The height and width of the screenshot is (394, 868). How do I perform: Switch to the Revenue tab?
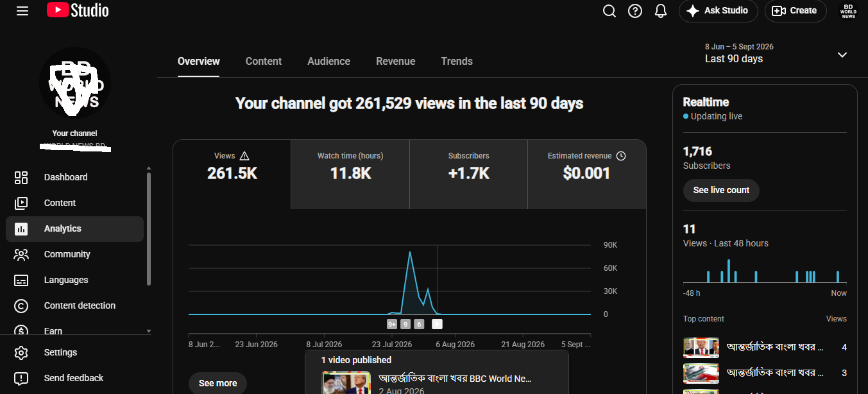[x=396, y=61]
